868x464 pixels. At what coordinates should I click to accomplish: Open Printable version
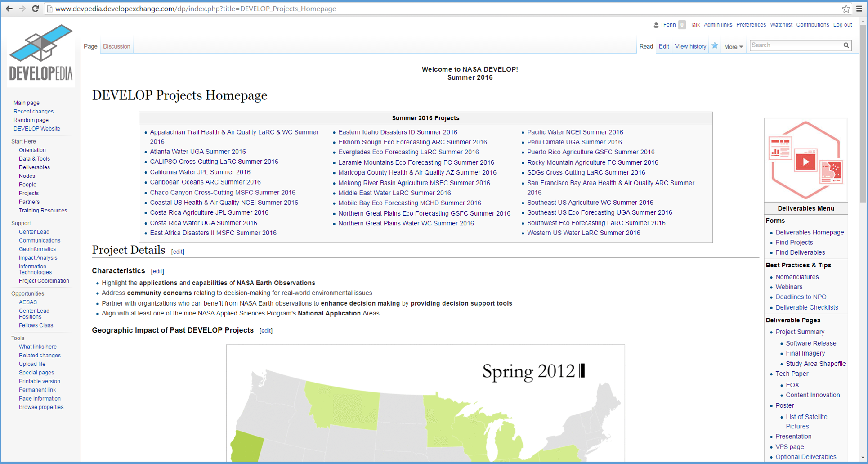click(x=40, y=381)
